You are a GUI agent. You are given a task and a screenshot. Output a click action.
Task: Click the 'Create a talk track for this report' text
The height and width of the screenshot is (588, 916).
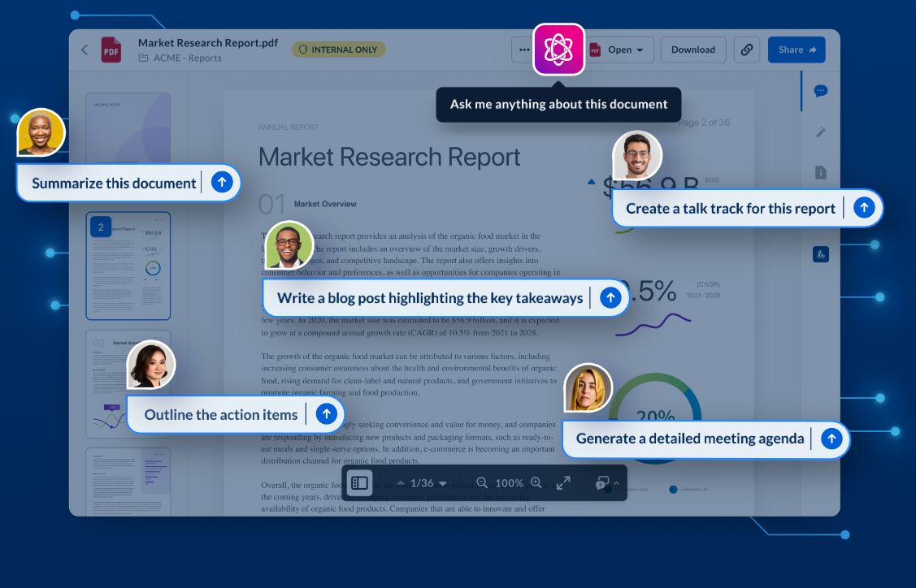[730, 209]
